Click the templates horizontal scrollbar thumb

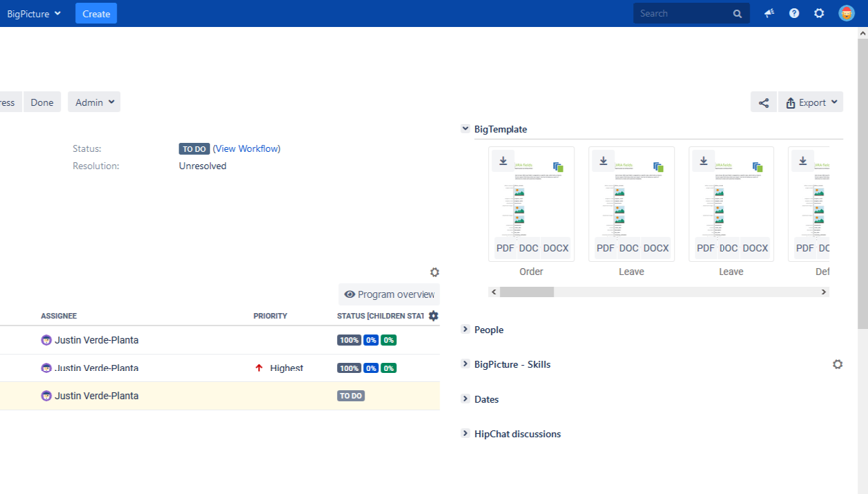(x=527, y=292)
